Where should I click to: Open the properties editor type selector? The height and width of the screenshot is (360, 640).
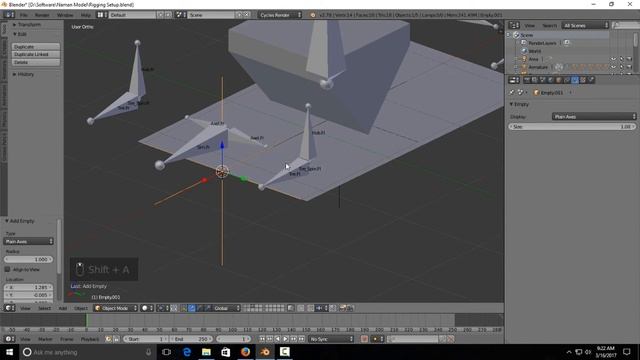(x=514, y=80)
